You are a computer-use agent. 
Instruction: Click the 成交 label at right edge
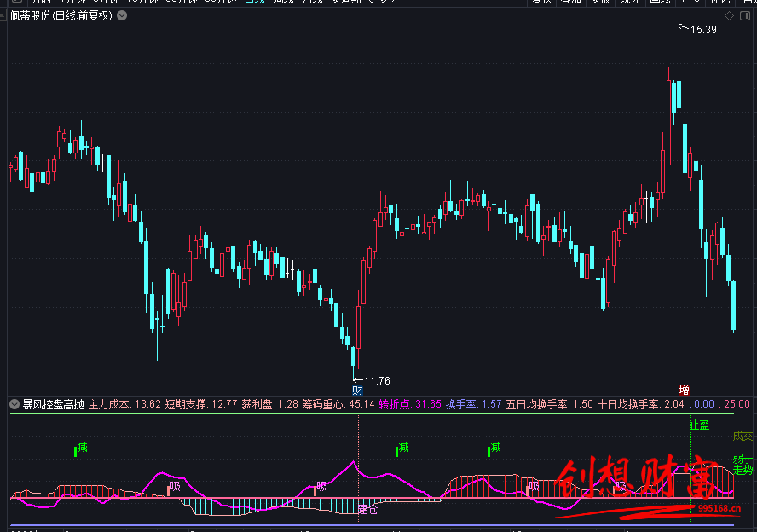point(743,436)
